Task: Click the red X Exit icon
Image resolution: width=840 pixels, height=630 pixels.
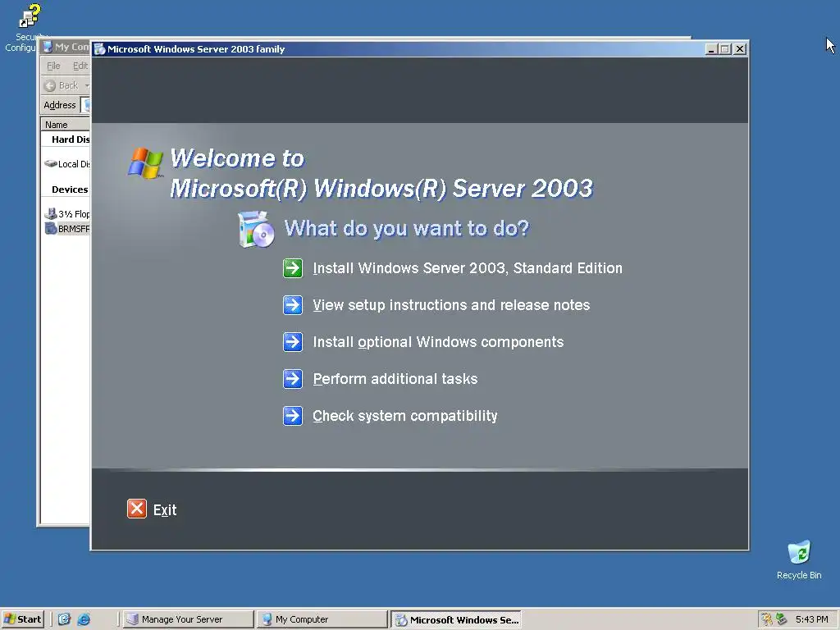Action: (x=137, y=509)
